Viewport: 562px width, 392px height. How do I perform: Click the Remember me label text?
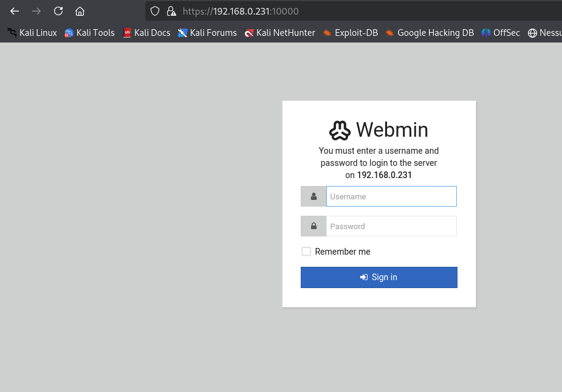(343, 252)
